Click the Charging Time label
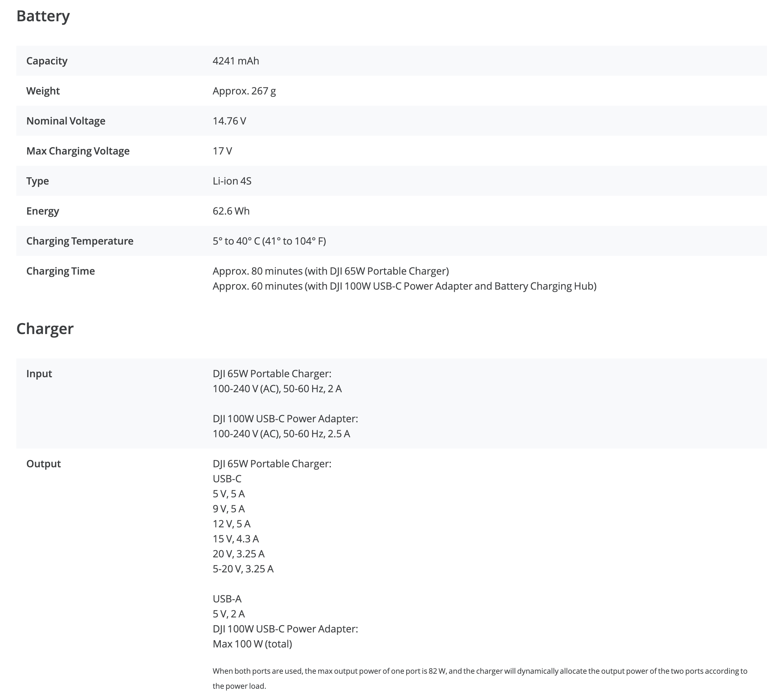Viewport: 772px width, 700px height. (60, 271)
